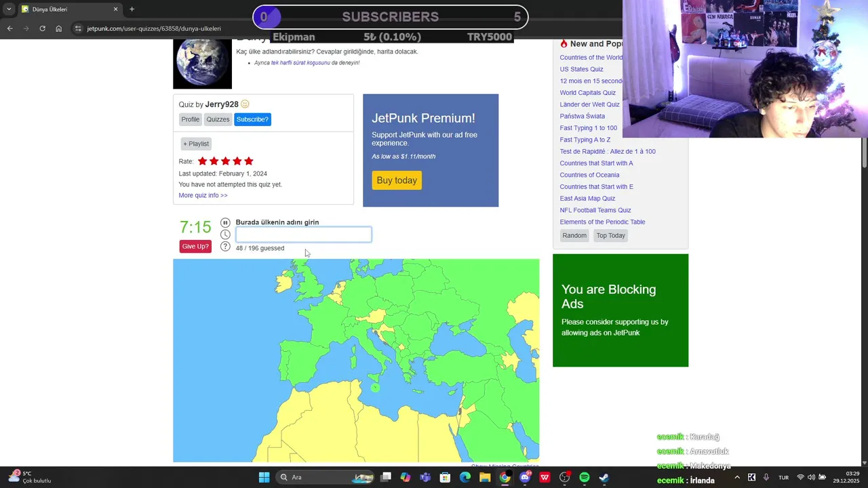This screenshot has width=868, height=488.
Task: Rate the quiz one star
Action: coord(202,161)
